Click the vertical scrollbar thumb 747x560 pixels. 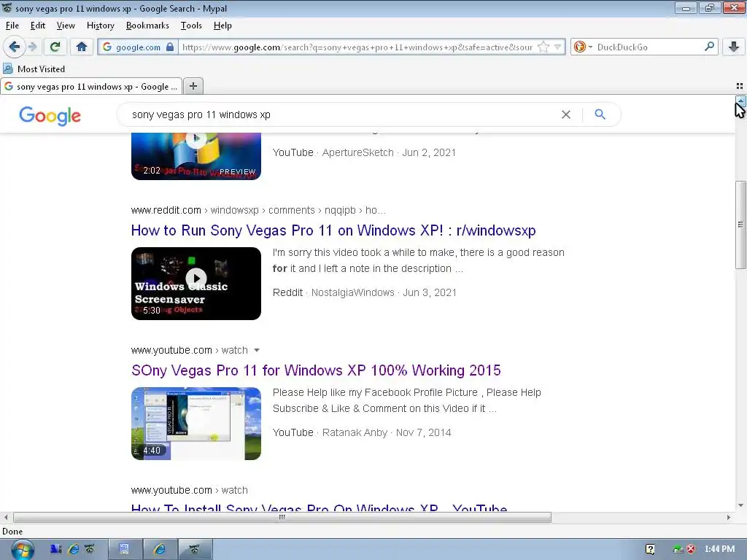[740, 225]
